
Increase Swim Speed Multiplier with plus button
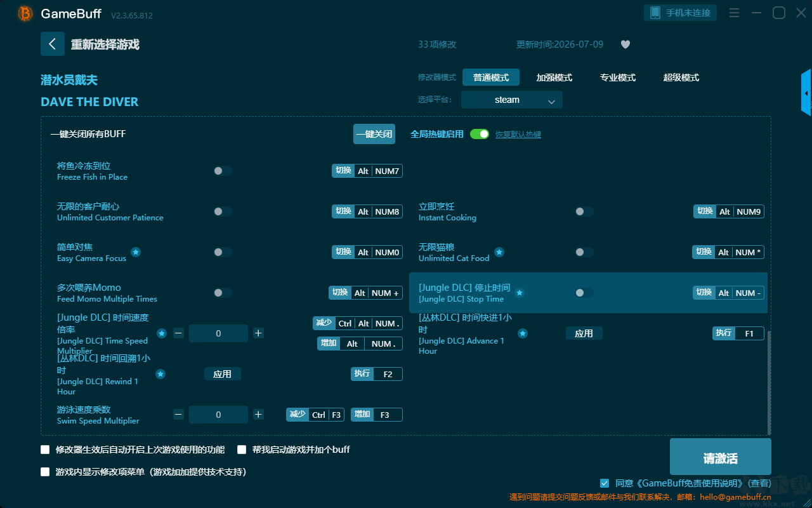pyautogui.click(x=258, y=415)
